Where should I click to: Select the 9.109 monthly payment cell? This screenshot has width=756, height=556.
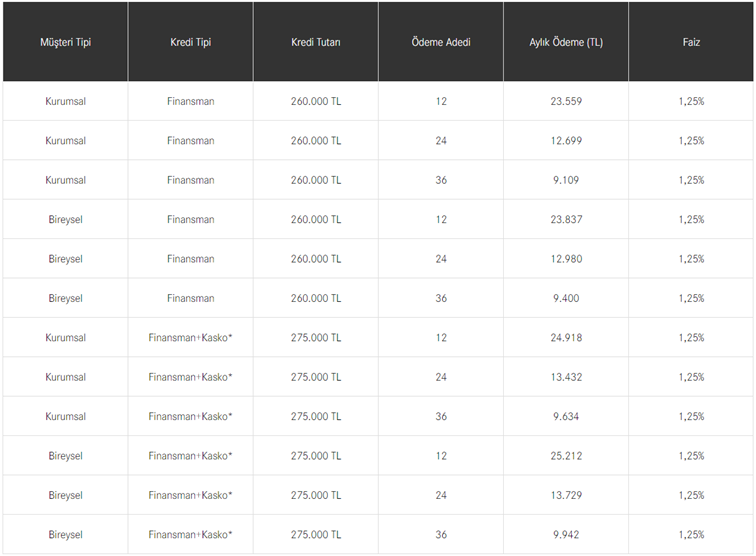tap(566, 180)
